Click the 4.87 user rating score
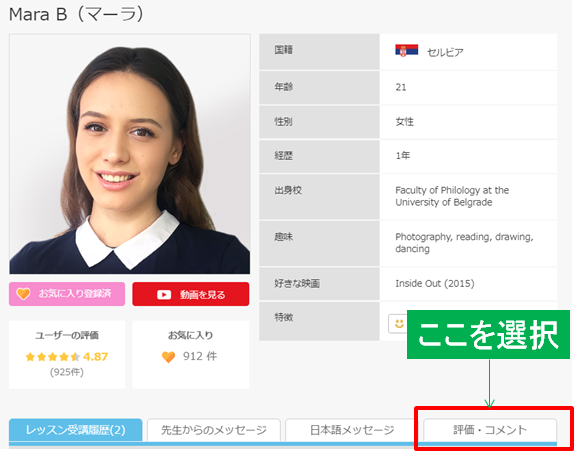This screenshot has height=451, width=579. pos(95,357)
